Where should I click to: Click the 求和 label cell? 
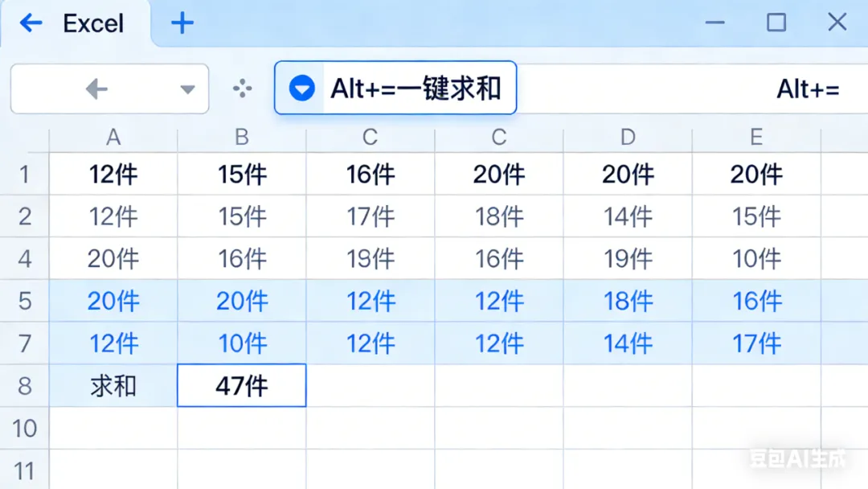pyautogui.click(x=113, y=386)
